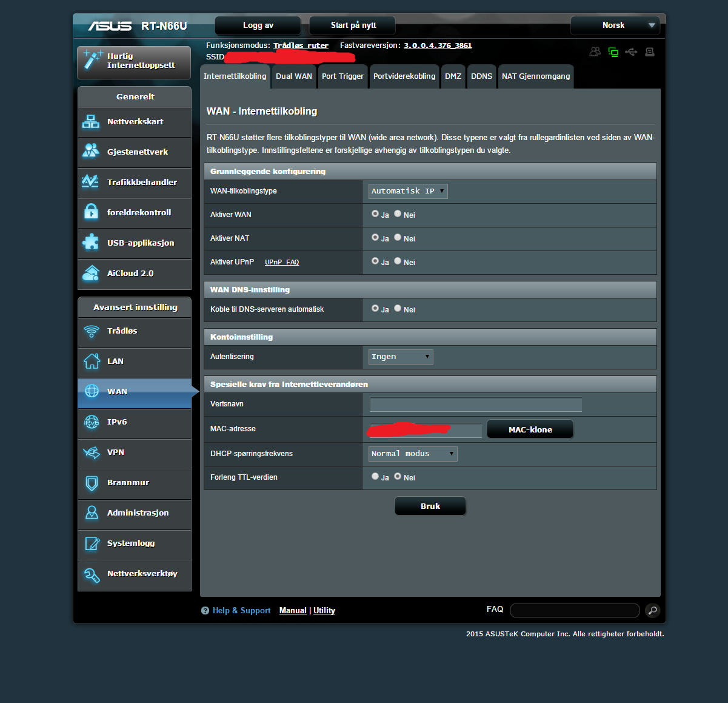Click the WAN globe icon
Image resolution: width=728 pixels, height=703 pixels.
click(x=92, y=391)
